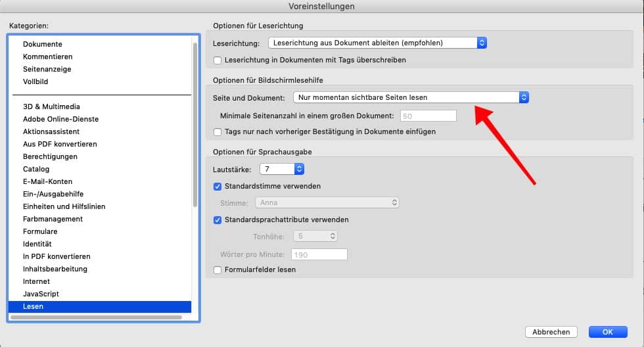Open the Leserichtung dropdown
Image resolution: width=644 pixels, height=347 pixels.
[x=377, y=43]
